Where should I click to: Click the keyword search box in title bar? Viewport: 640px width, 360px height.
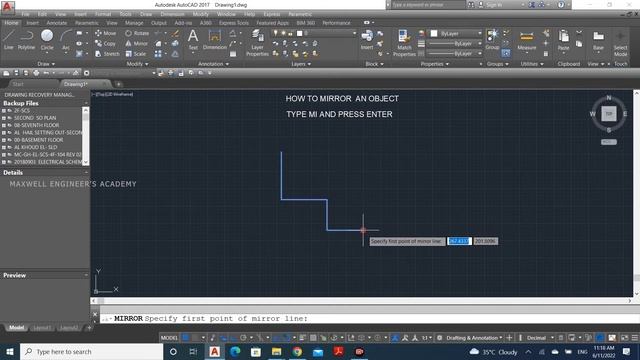[x=428, y=5]
